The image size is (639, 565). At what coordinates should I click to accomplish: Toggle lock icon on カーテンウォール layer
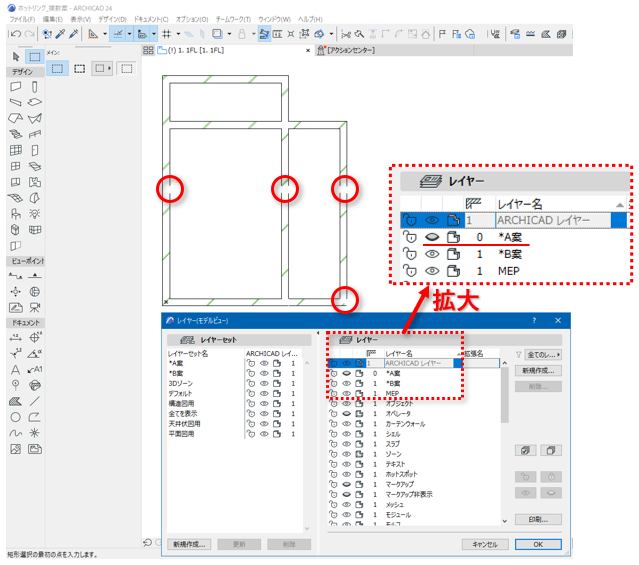[x=332, y=423]
